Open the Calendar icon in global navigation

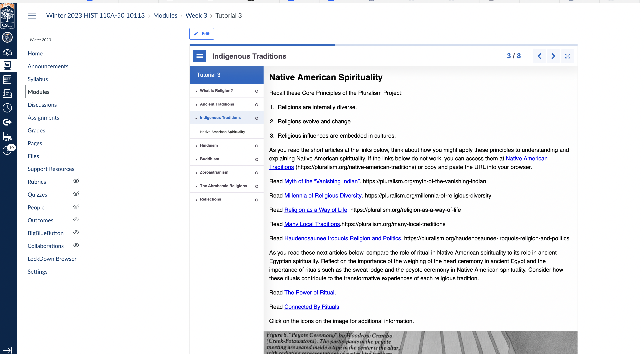coord(7,80)
